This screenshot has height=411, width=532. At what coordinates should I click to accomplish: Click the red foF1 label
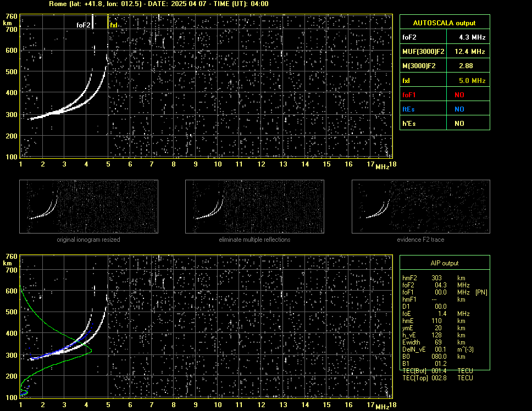click(x=409, y=95)
